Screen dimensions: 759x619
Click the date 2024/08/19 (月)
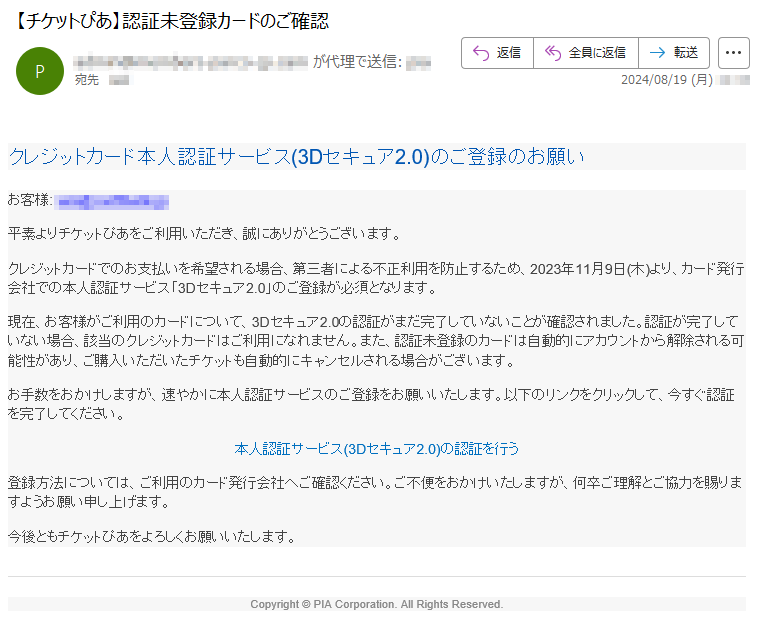point(667,79)
